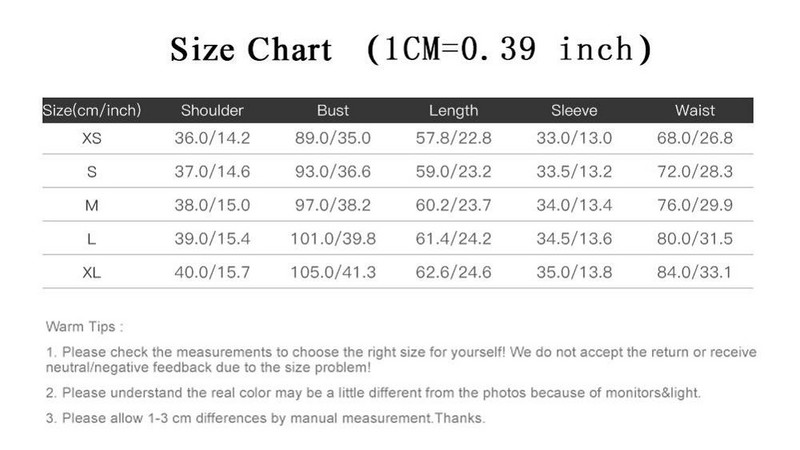Select the M size row label

tap(92, 206)
